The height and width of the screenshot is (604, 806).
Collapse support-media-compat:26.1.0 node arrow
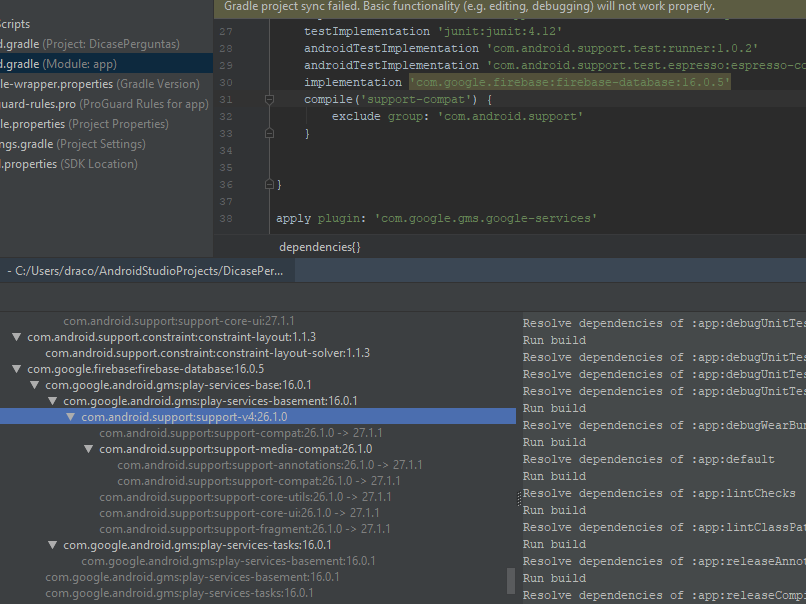(88, 449)
